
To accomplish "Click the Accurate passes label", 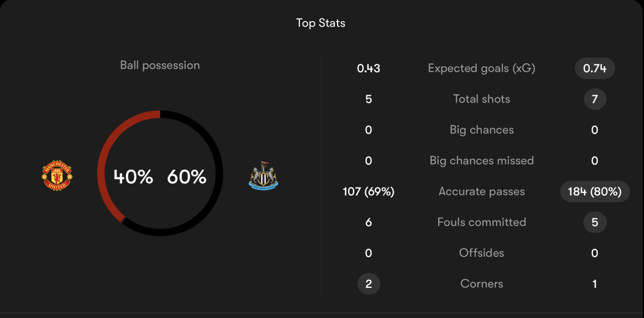I will point(481,191).
